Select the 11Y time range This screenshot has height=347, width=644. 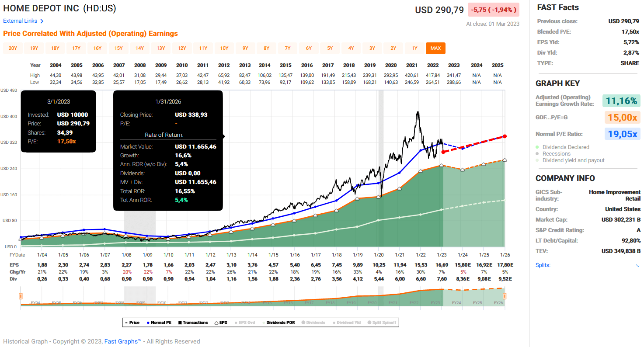203,48
